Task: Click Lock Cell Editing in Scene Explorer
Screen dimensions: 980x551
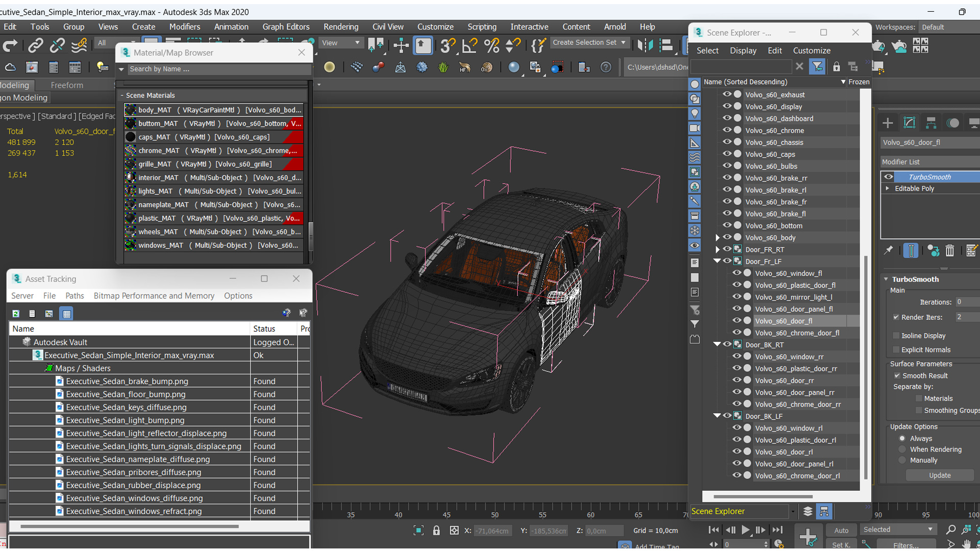Action: pos(836,66)
